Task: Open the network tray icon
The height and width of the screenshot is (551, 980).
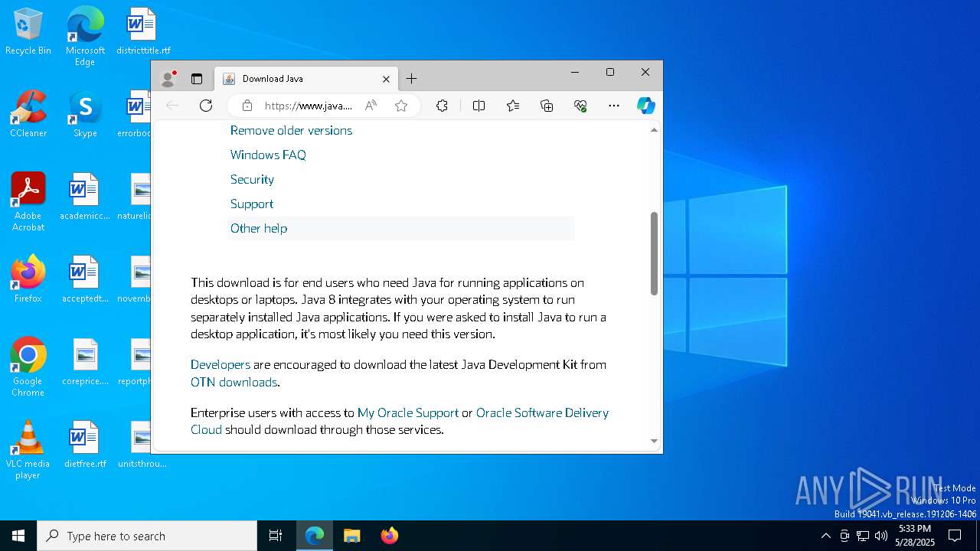Action: [863, 536]
